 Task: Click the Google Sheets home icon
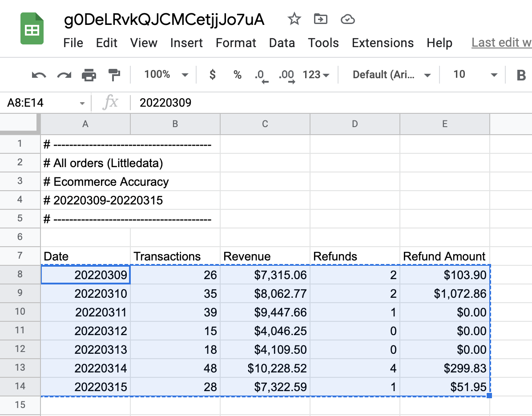pos(32,29)
